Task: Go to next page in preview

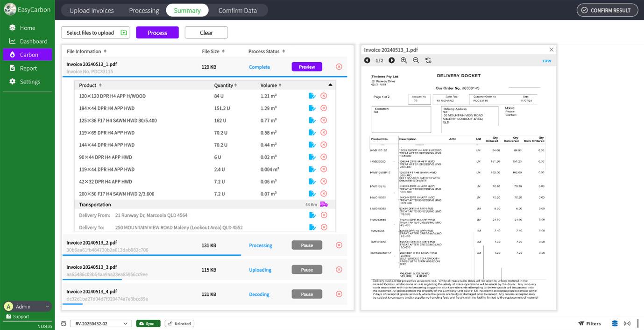Action: point(391,60)
